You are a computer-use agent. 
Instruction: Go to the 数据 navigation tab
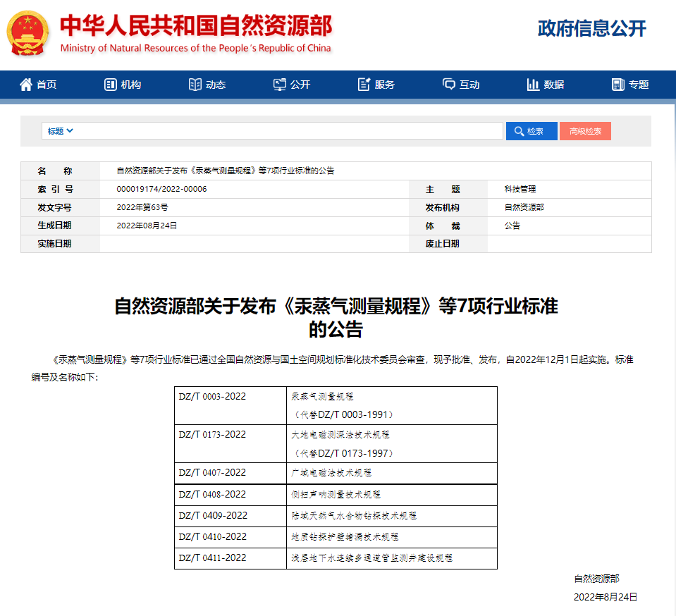pyautogui.click(x=554, y=85)
